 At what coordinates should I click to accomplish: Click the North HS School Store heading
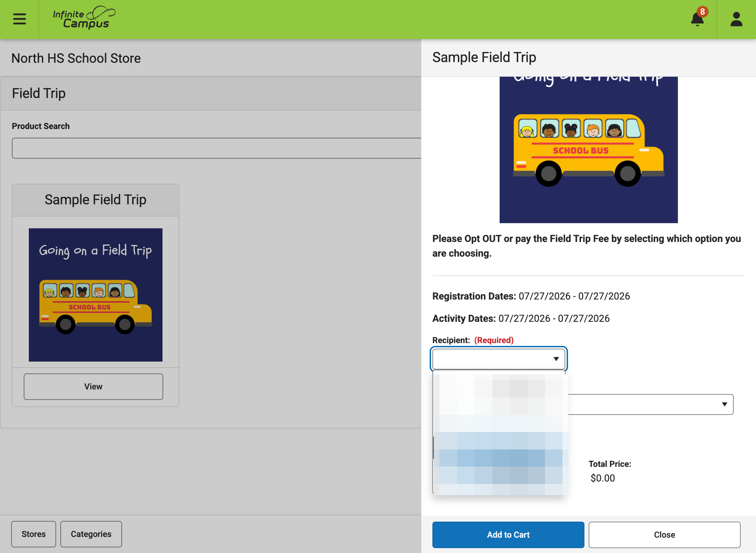76,58
